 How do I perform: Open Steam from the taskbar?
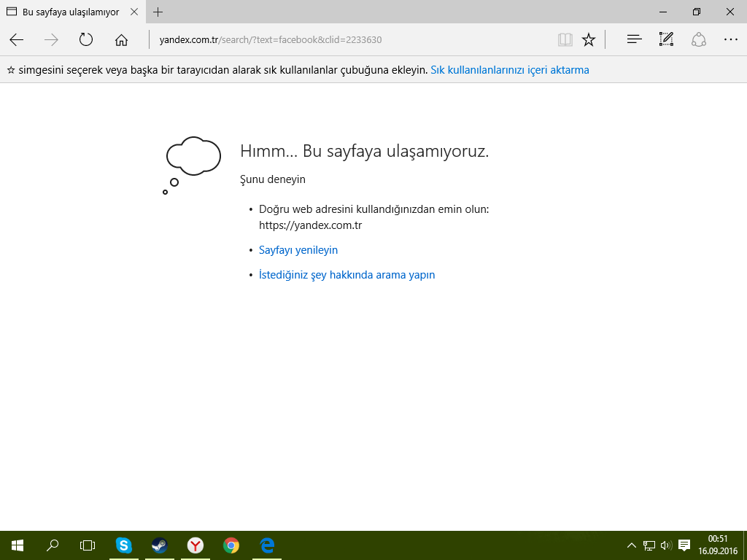[x=160, y=545]
